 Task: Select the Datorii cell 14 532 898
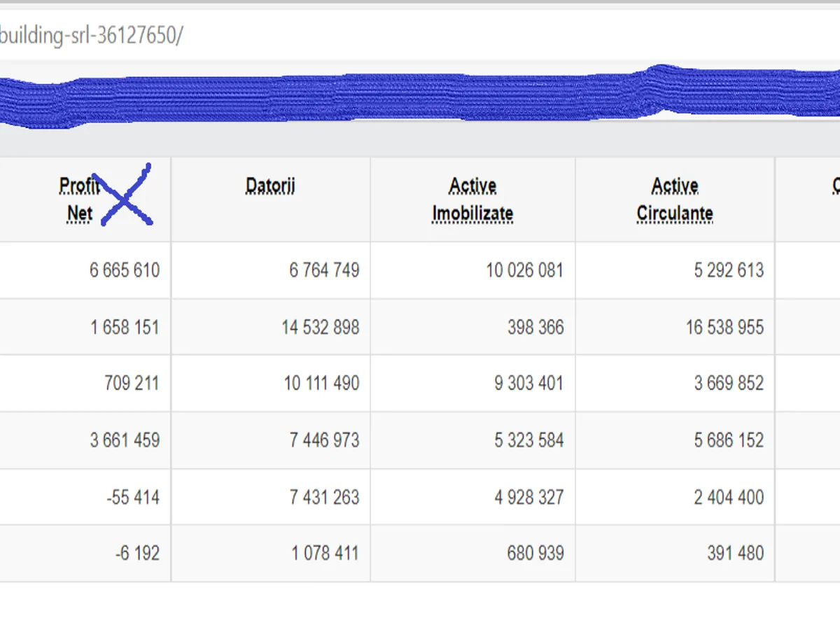321,327
